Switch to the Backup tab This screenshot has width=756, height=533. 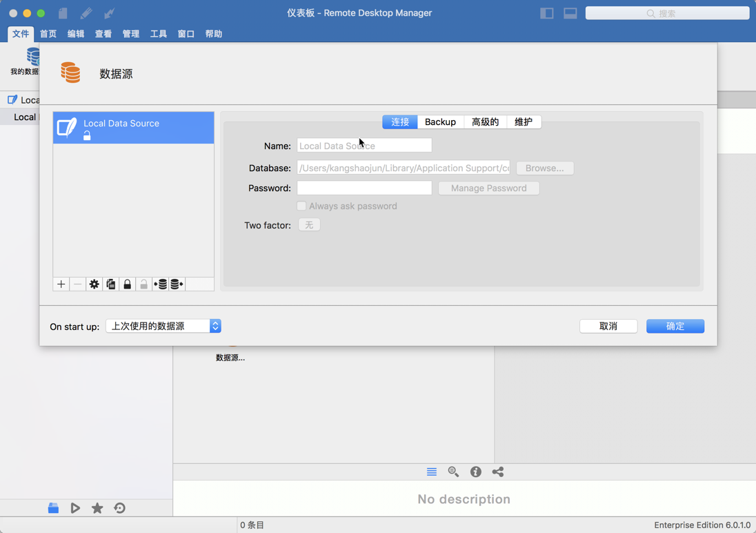tap(440, 122)
